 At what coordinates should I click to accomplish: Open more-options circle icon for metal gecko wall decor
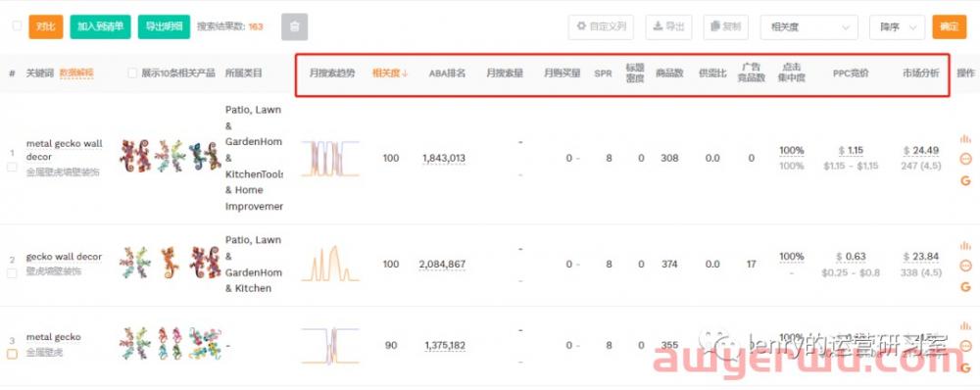(x=965, y=160)
